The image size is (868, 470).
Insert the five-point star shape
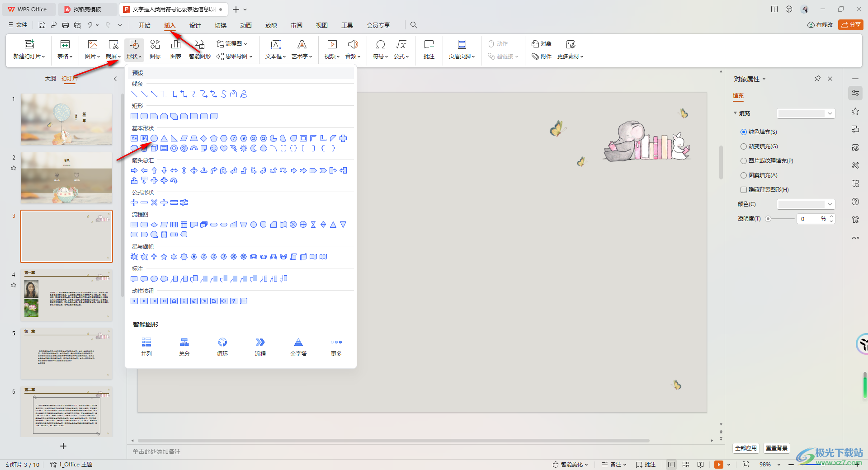tap(164, 257)
